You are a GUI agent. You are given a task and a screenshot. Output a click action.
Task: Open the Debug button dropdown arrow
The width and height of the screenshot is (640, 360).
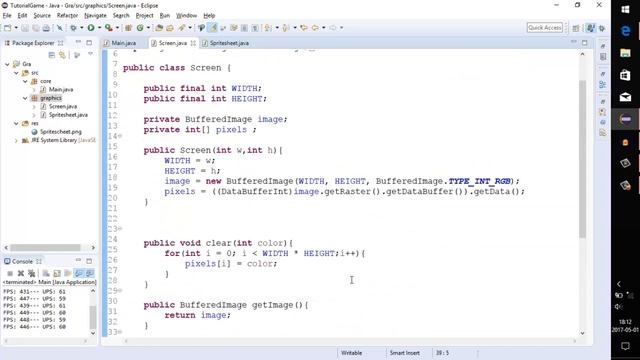point(81,28)
